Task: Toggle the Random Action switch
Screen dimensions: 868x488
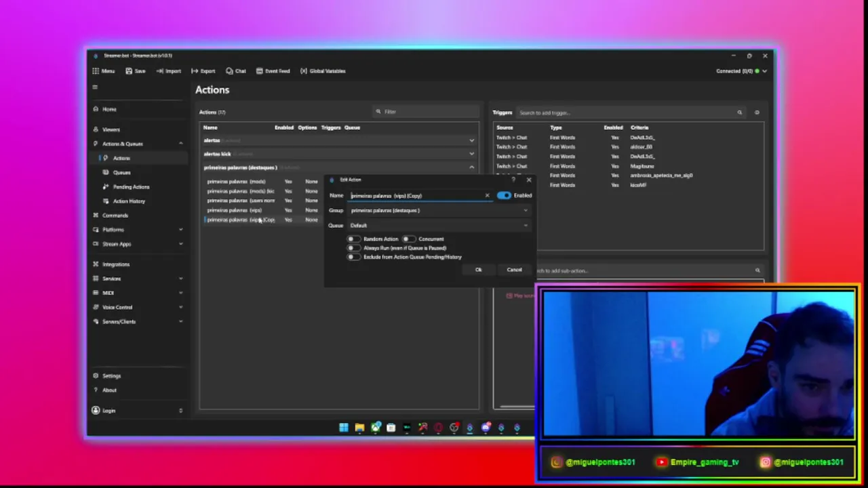Action: point(353,239)
